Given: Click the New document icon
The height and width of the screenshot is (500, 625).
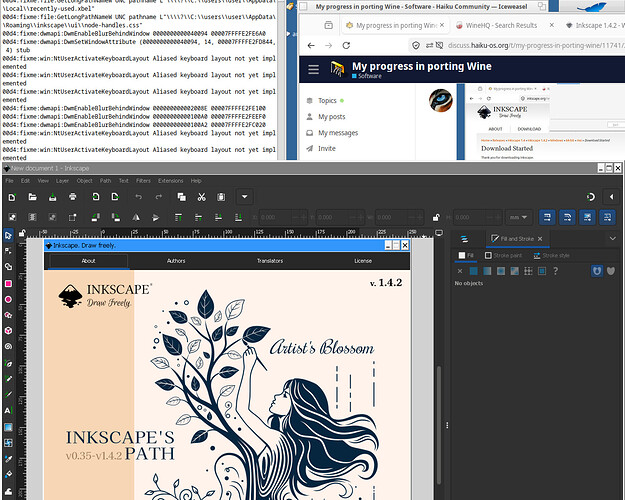Looking at the screenshot, I should point(12,197).
